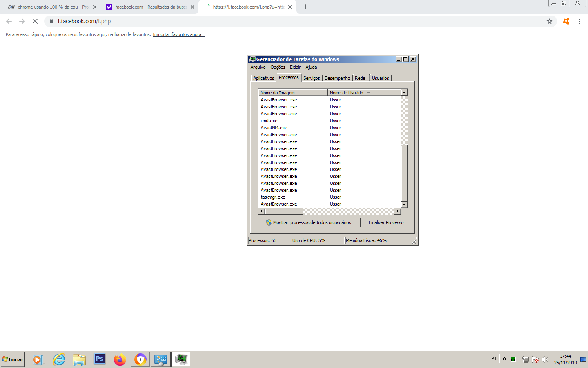Click Task Manager taskbar button
The image size is (588, 368).
point(181,359)
